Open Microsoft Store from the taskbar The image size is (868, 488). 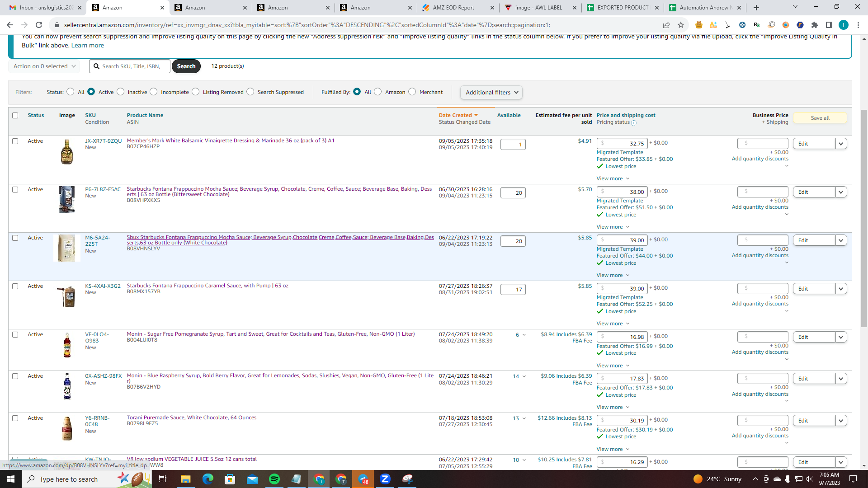coord(230,479)
